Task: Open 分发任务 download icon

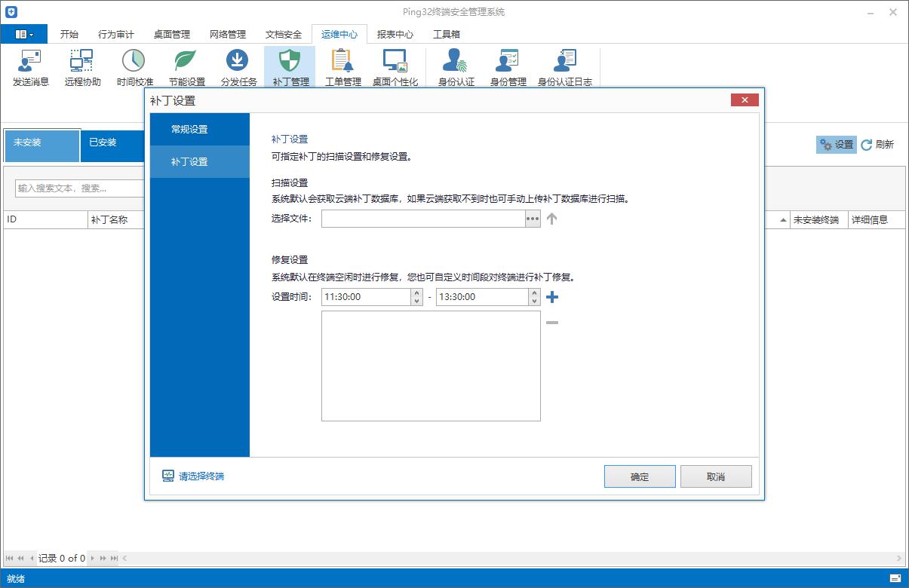Action: (x=238, y=67)
